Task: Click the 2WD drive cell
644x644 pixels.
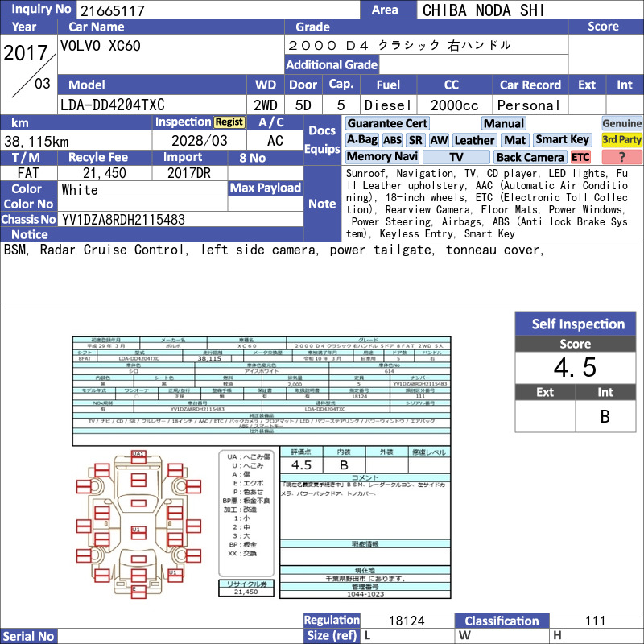Action: (x=266, y=105)
